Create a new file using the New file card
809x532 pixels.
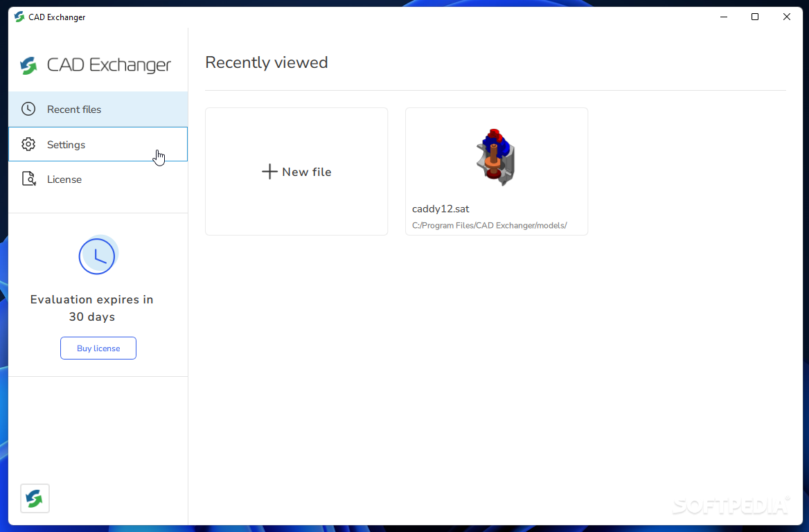pos(296,171)
